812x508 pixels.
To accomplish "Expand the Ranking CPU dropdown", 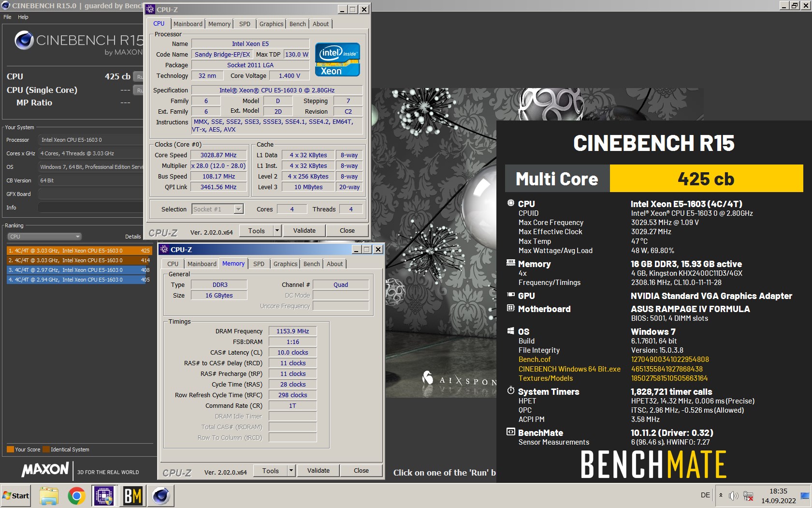I will 44,237.
